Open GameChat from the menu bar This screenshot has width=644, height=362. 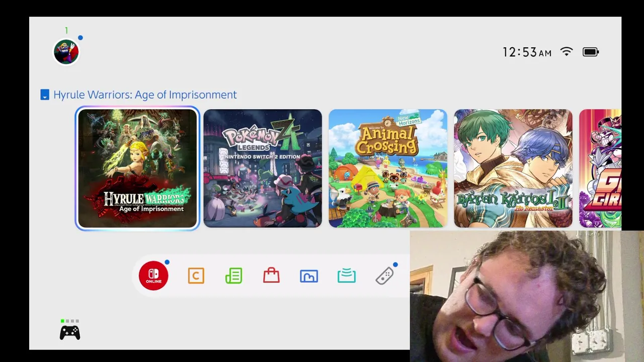196,276
